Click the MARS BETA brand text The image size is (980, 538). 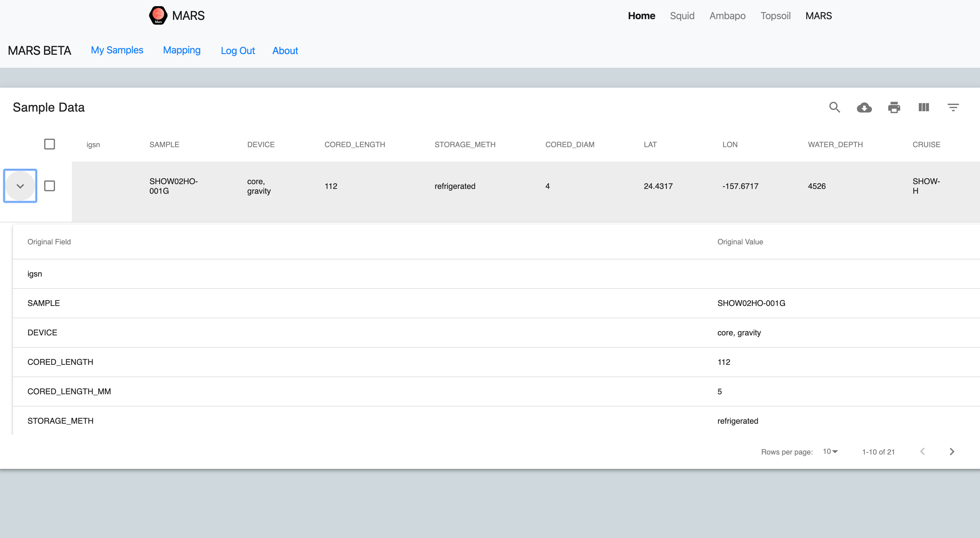click(39, 51)
